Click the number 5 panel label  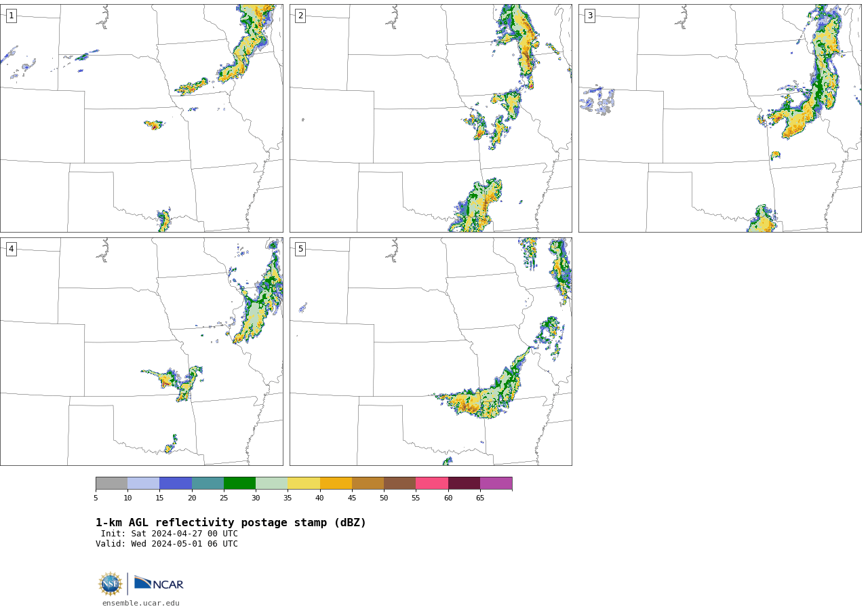(300, 249)
